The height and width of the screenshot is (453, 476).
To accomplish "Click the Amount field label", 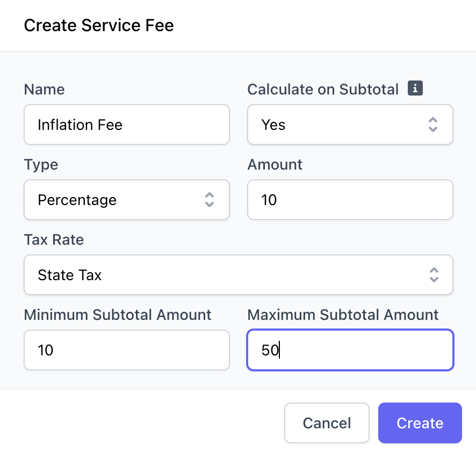I will [x=275, y=165].
